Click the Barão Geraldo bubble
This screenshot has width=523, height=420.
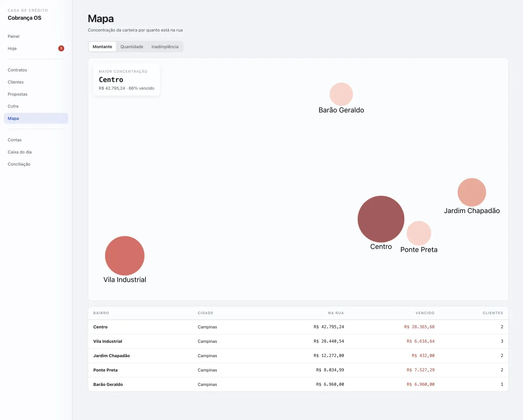(x=341, y=94)
